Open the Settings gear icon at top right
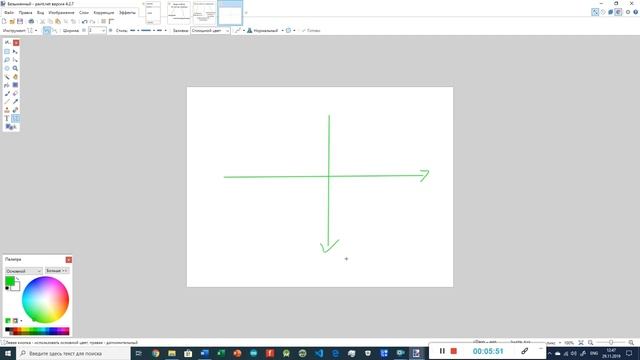 coord(628,12)
